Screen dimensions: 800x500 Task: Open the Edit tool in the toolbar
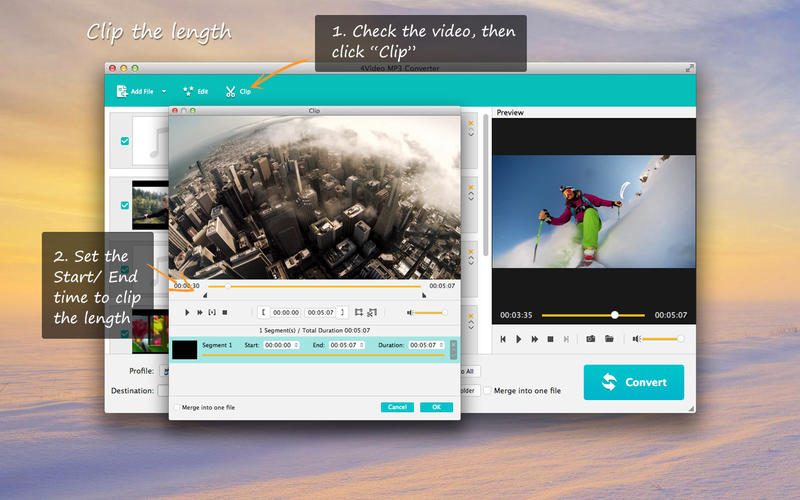point(195,91)
